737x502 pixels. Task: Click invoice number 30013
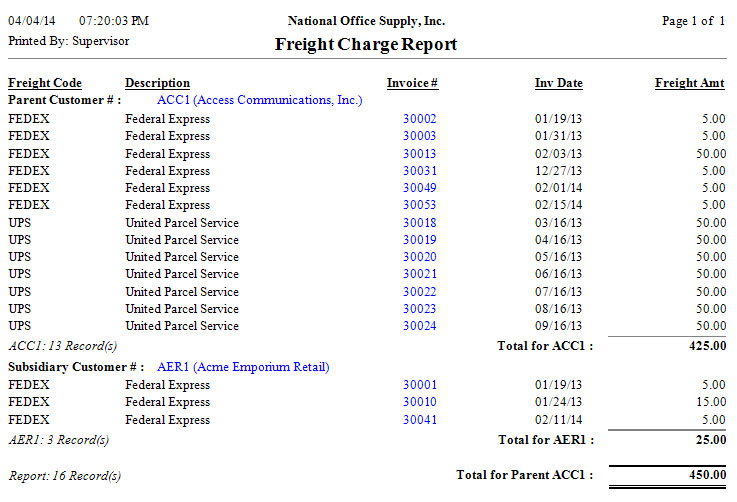pyautogui.click(x=419, y=154)
